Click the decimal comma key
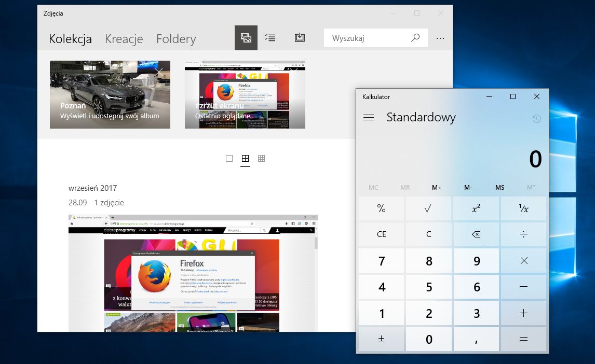The image size is (595, 364). [x=476, y=339]
